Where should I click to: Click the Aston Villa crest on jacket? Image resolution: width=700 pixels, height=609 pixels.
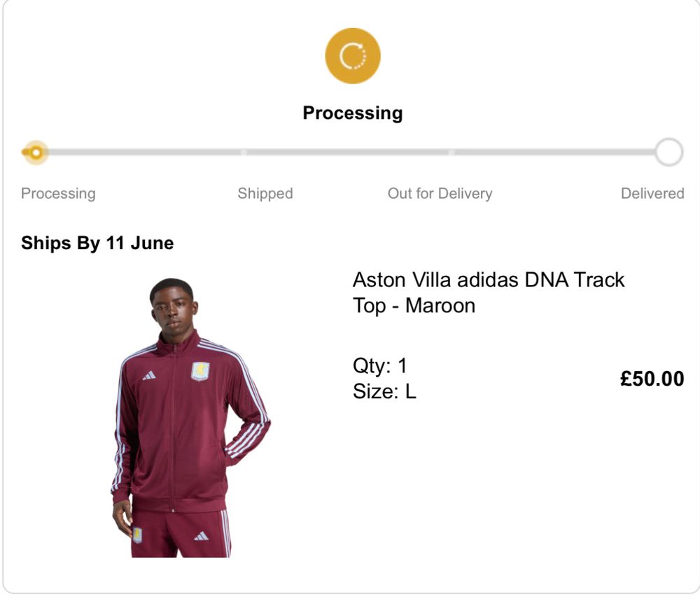200,371
